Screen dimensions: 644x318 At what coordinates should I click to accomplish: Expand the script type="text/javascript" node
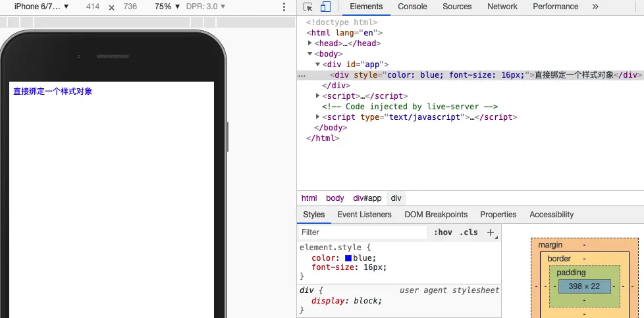318,117
